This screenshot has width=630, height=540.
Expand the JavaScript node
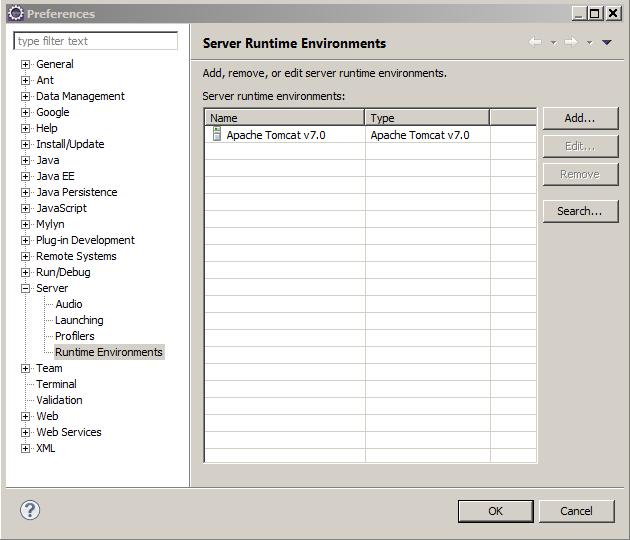tap(25, 209)
